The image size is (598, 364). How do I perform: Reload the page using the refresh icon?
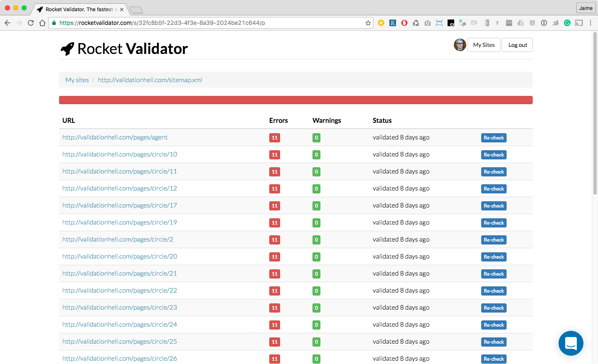click(x=31, y=23)
